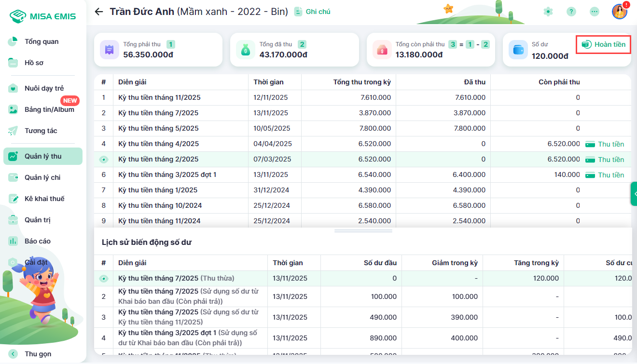Screen dimensions: 637x364
Task: Open the user avatar profile menu
Action: tap(619, 12)
